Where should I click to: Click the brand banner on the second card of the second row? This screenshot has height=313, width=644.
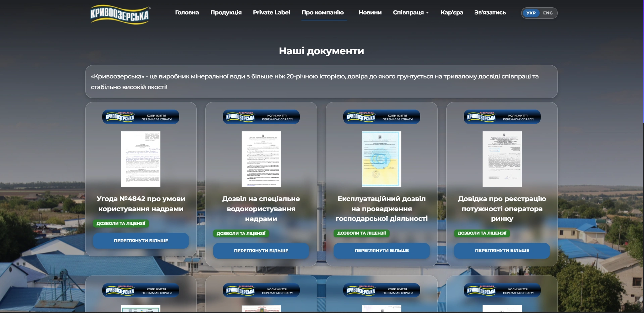click(x=261, y=291)
